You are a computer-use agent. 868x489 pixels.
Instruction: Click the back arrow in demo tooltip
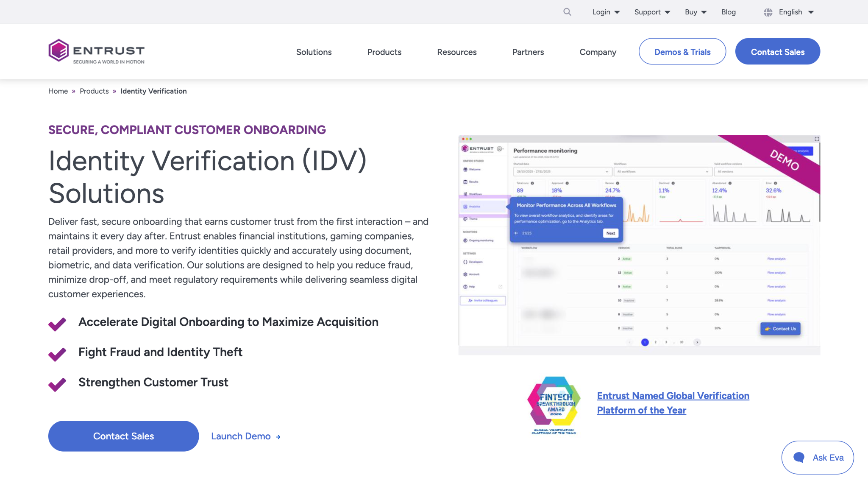click(516, 233)
